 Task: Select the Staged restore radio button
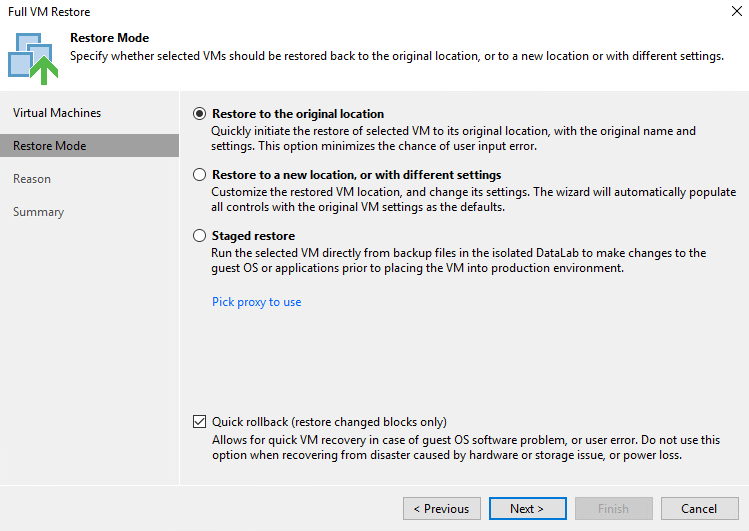(x=200, y=236)
